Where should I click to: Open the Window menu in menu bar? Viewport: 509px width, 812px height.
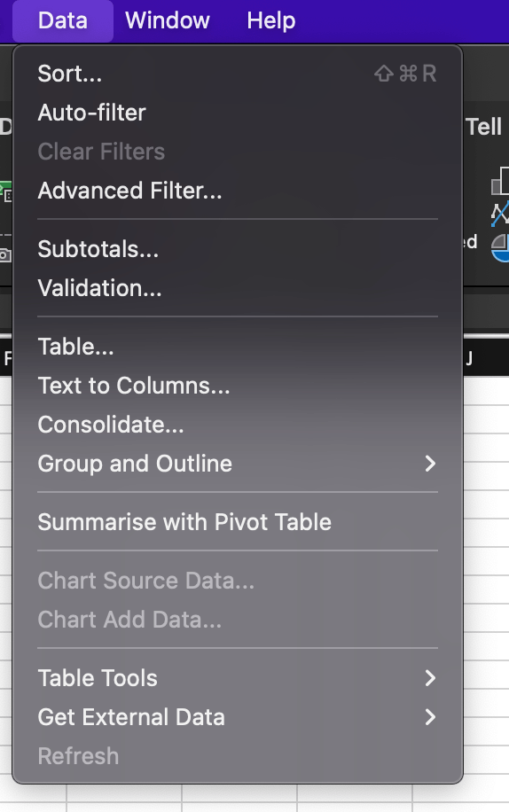[168, 20]
